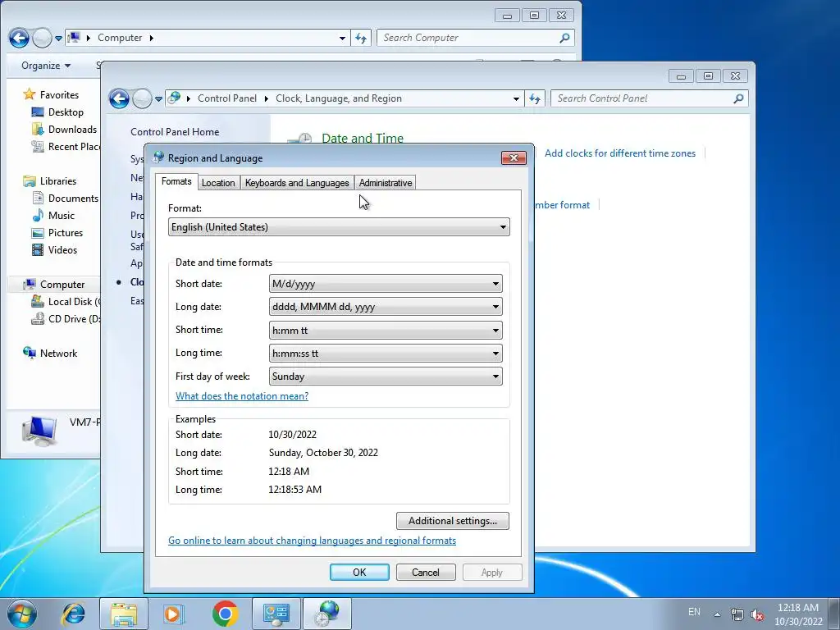This screenshot has height=630, width=840.
Task: Click the muted volume tray icon
Action: point(757,614)
